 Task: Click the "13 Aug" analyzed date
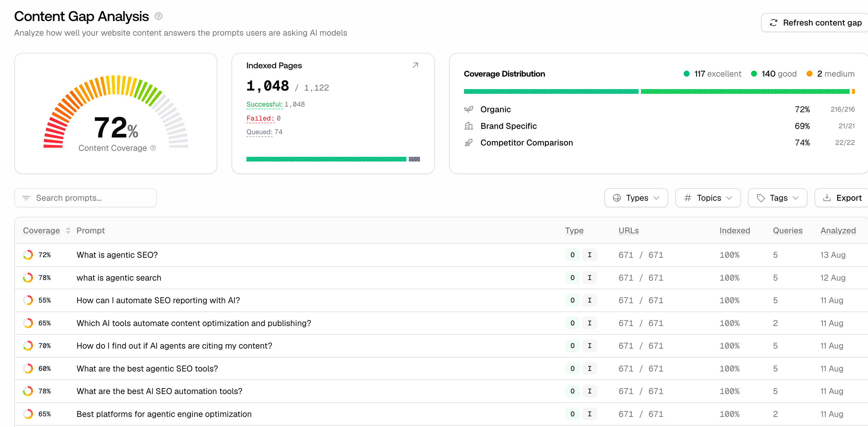(x=833, y=255)
